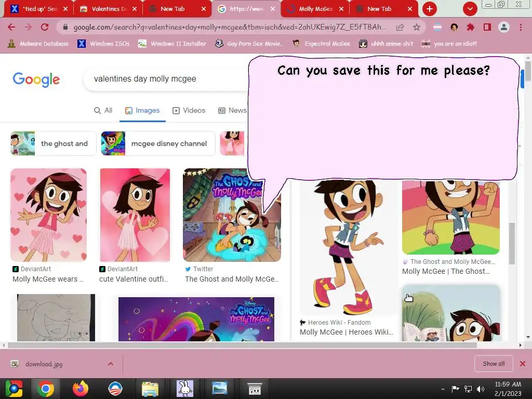Open the Chrome profile avatar
Image resolution: width=532 pixels, height=399 pixels.
coord(504,27)
